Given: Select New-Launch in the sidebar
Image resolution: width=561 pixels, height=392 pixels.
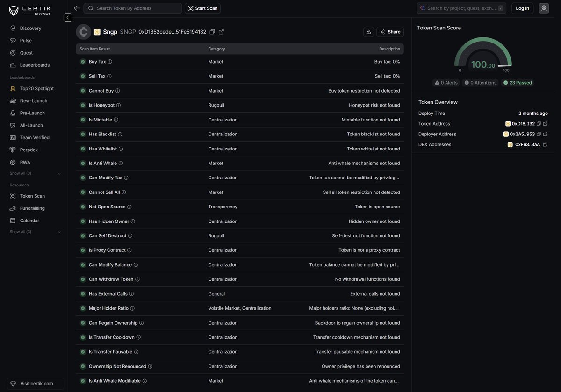Looking at the screenshot, I should [x=33, y=100].
